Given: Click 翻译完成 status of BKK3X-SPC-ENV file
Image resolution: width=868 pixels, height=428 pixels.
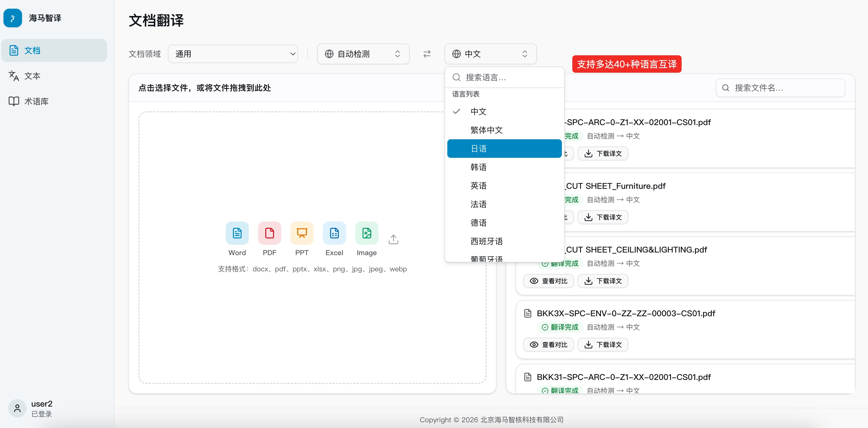Looking at the screenshot, I should point(560,328).
